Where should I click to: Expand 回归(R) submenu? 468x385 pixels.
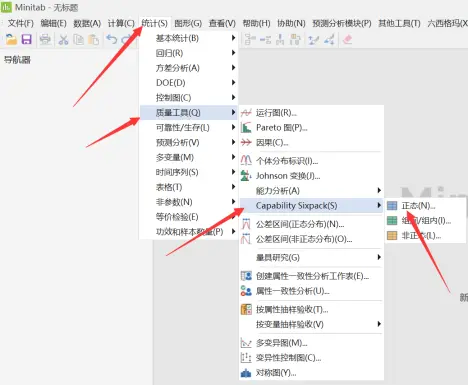[x=188, y=53]
